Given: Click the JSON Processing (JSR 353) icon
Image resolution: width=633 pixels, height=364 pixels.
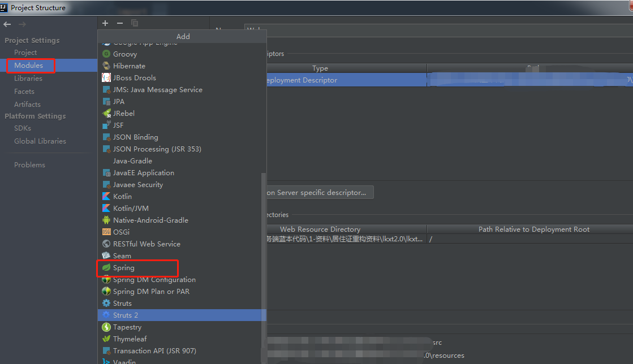Looking at the screenshot, I should pyautogui.click(x=106, y=149).
